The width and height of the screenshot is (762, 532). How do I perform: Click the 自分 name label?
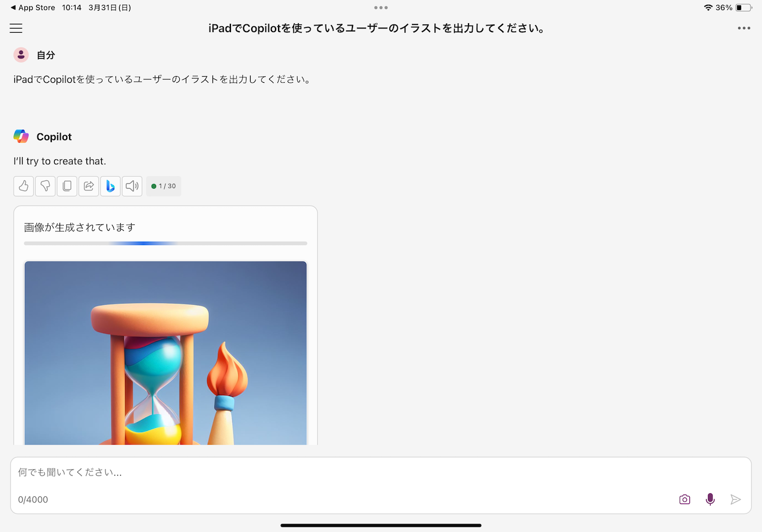[x=46, y=55]
